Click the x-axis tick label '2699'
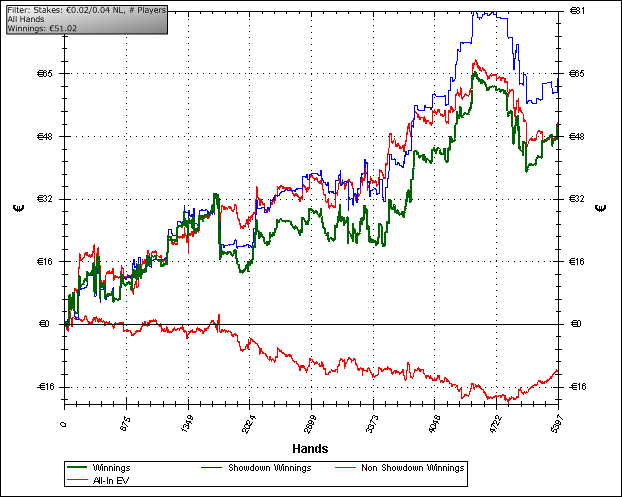 [310, 424]
